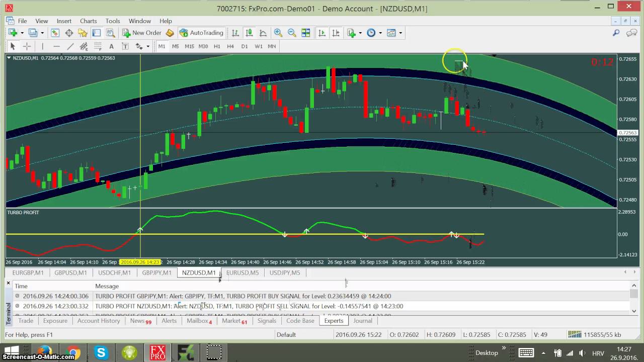644x362 pixels.
Task: Open the Charts menu
Action: (x=88, y=21)
